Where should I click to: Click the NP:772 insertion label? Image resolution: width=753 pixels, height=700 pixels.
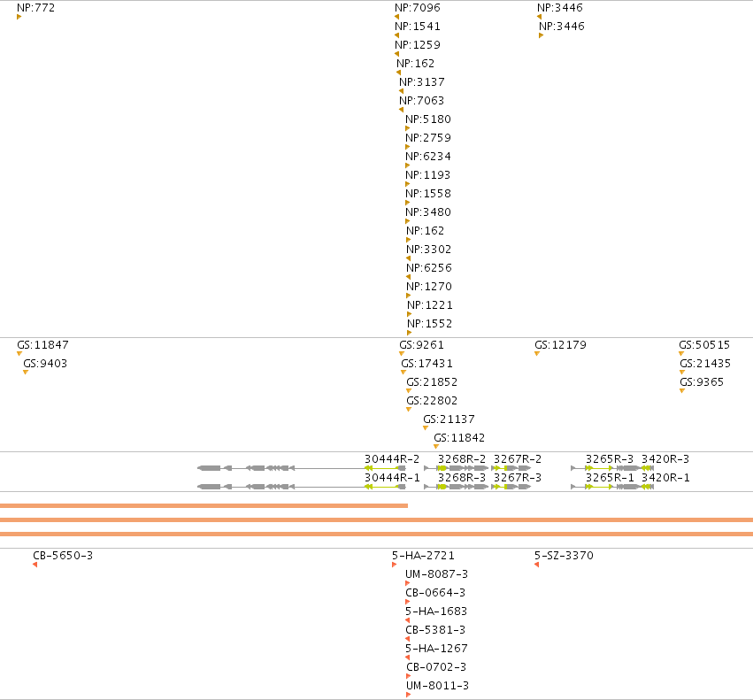36,8
